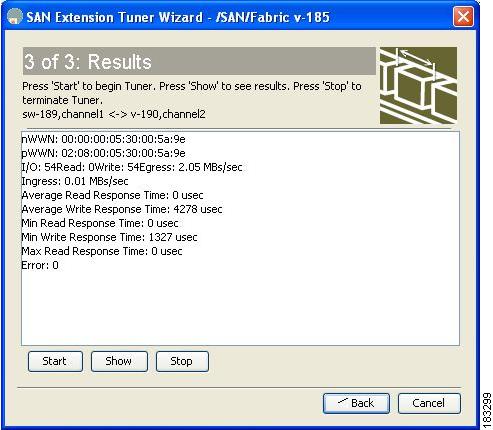Close the wizard window with the X button

463,16
